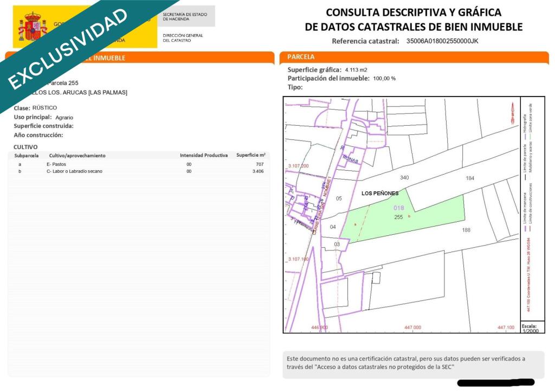555x392 pixels.
Task: Click the '3.107.100' coordinate label
Action: coord(299,259)
